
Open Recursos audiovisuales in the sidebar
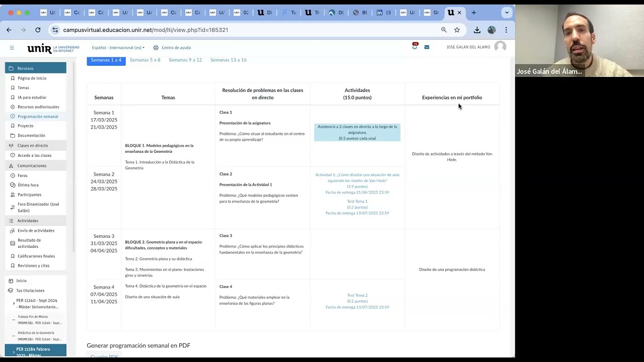click(38, 107)
